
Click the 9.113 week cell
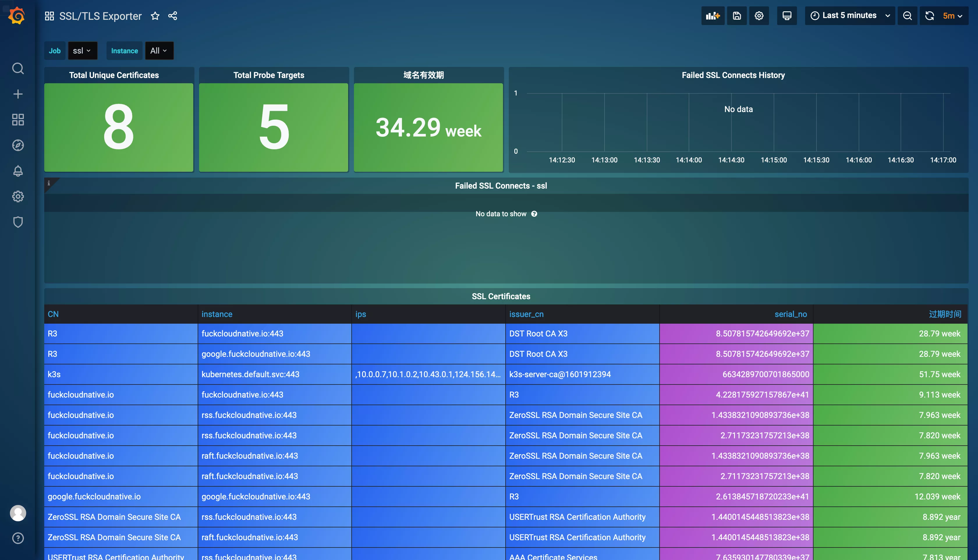click(x=890, y=395)
